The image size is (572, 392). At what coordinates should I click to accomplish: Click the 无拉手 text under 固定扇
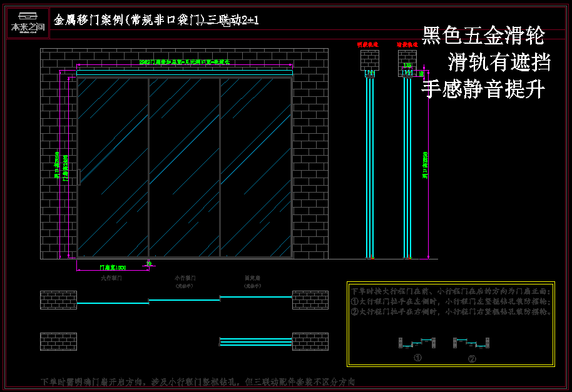tap(252, 286)
